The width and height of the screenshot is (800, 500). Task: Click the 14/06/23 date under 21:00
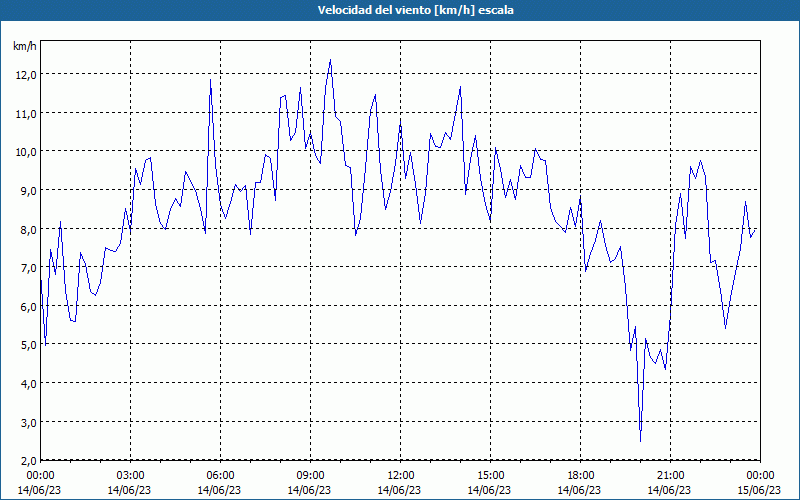(669, 490)
